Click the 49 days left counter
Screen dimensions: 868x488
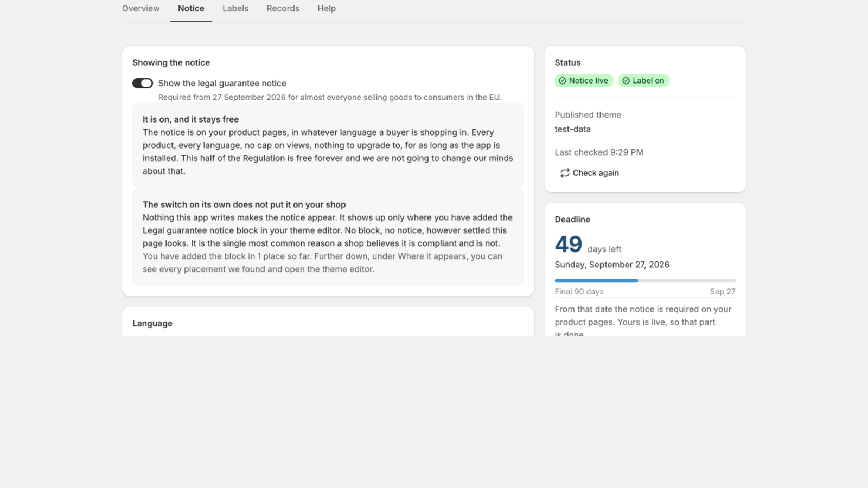pyautogui.click(x=588, y=245)
